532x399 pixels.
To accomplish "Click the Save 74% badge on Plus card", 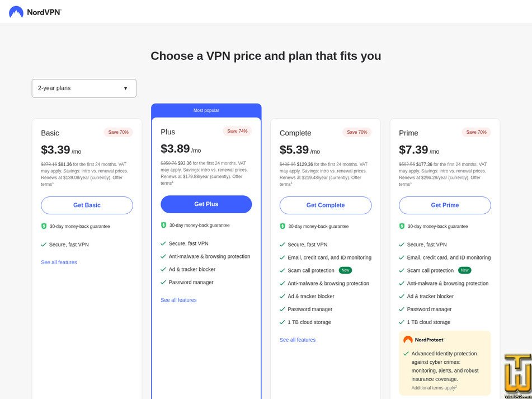I will coord(238,130).
